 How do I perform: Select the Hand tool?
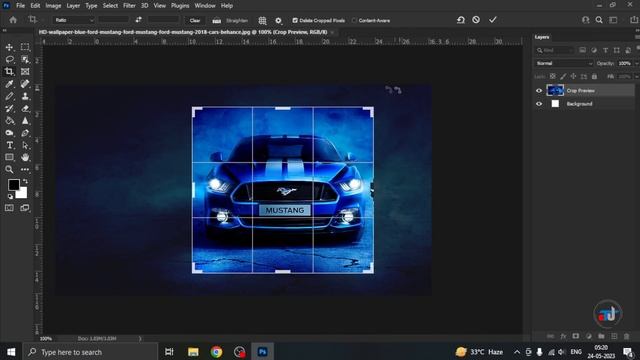pos(25,158)
